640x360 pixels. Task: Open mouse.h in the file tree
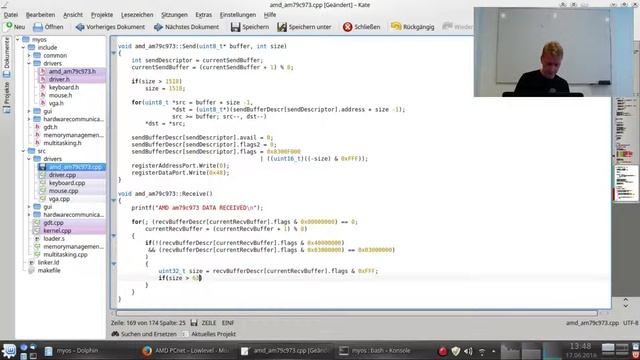pyautogui.click(x=60, y=95)
